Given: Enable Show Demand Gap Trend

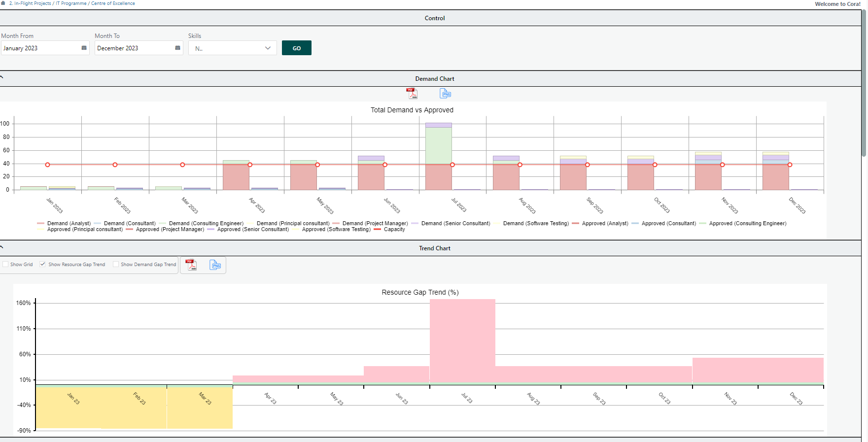Looking at the screenshot, I should pos(116,265).
